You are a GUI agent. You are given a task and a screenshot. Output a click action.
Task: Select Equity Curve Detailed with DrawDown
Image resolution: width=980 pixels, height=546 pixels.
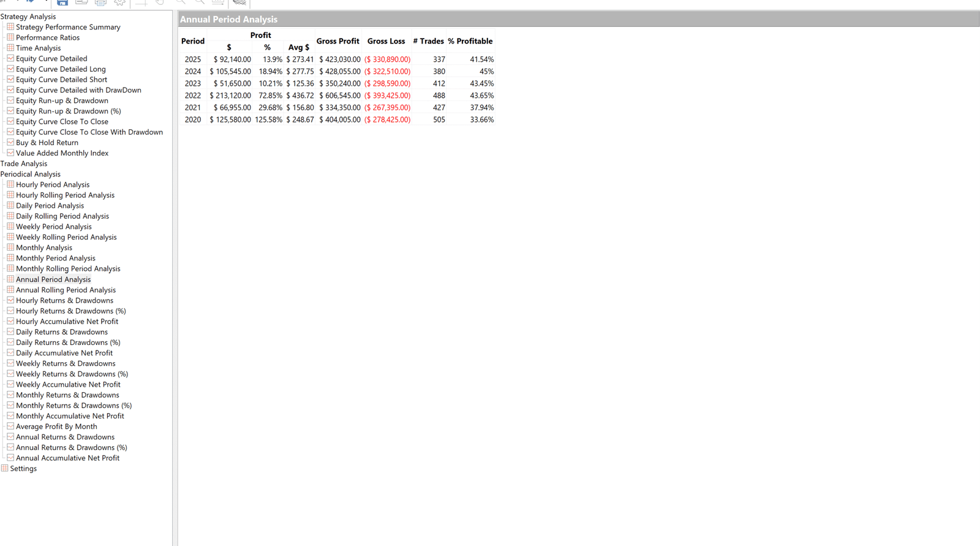78,90
